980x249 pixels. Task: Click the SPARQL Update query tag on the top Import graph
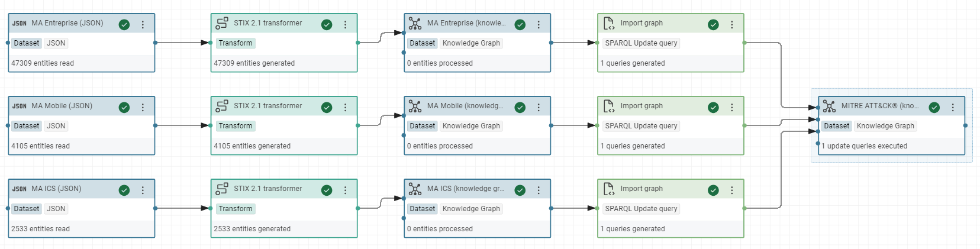click(641, 43)
